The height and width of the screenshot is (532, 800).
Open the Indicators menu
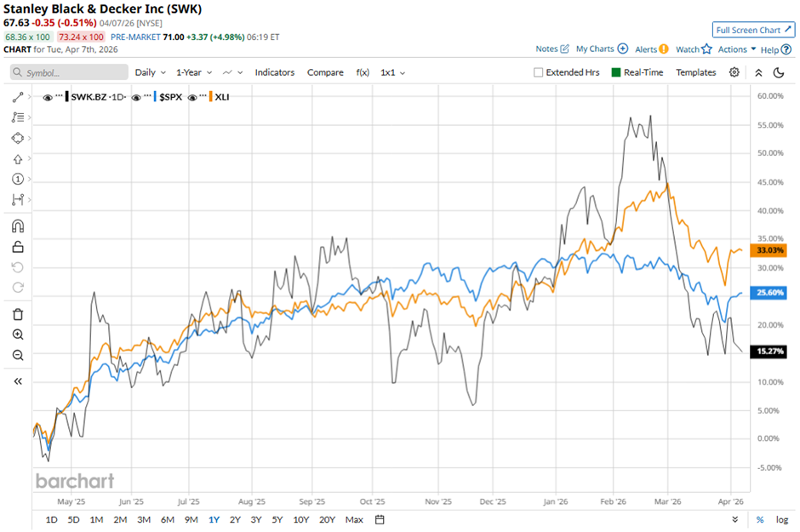coord(275,72)
